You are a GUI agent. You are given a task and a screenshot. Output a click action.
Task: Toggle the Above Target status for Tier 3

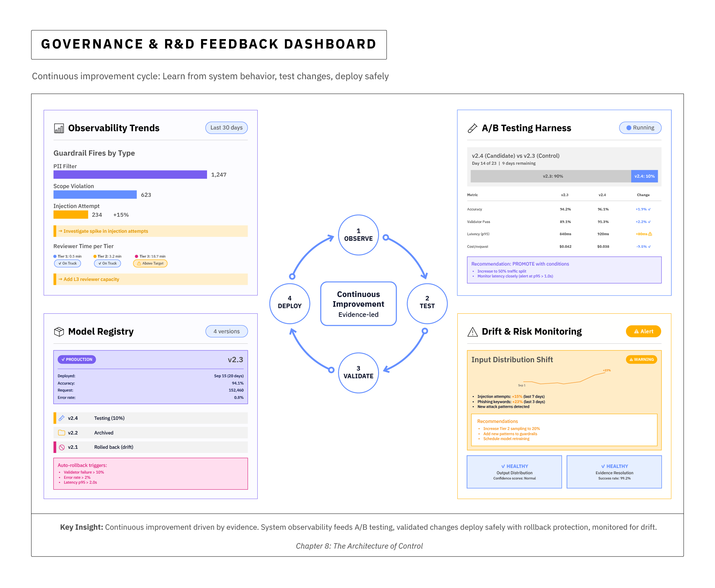pyautogui.click(x=150, y=263)
